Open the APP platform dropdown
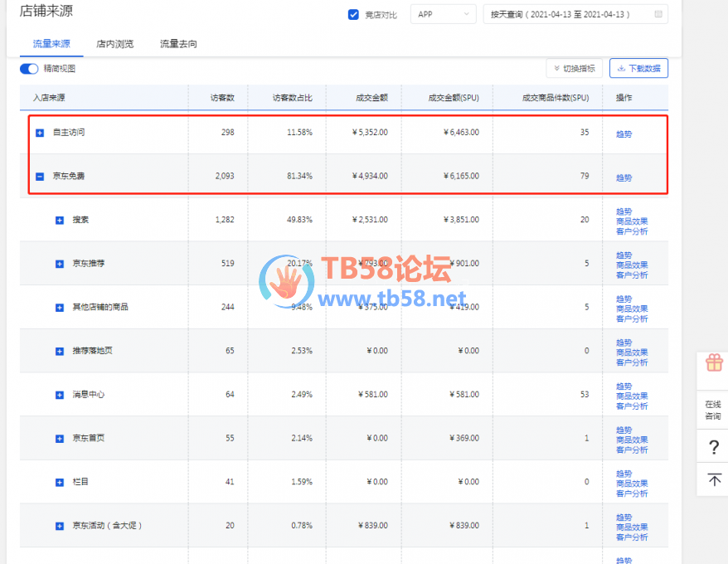 [x=443, y=14]
